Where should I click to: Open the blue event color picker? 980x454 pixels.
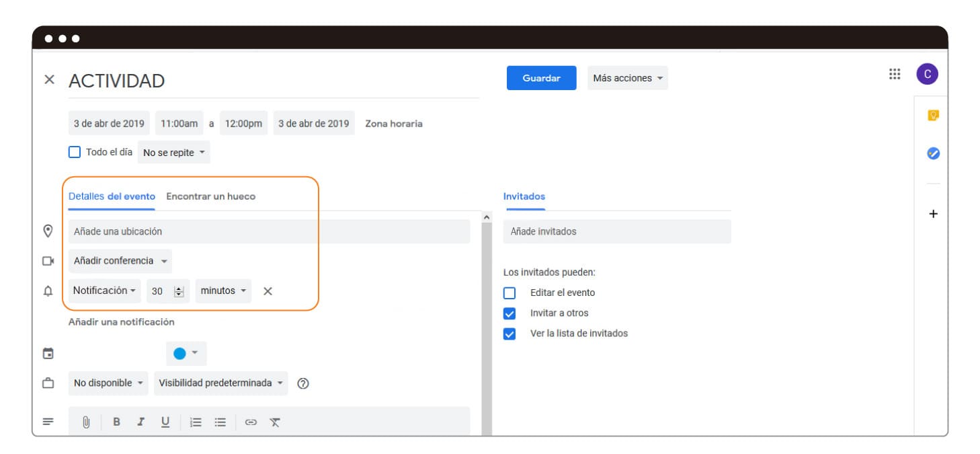[x=186, y=353]
